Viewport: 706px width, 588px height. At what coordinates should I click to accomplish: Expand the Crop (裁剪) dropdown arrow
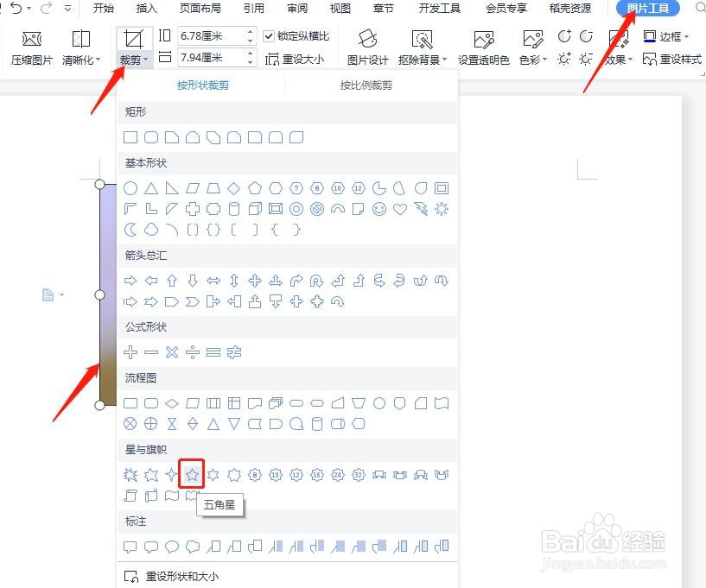point(146,60)
